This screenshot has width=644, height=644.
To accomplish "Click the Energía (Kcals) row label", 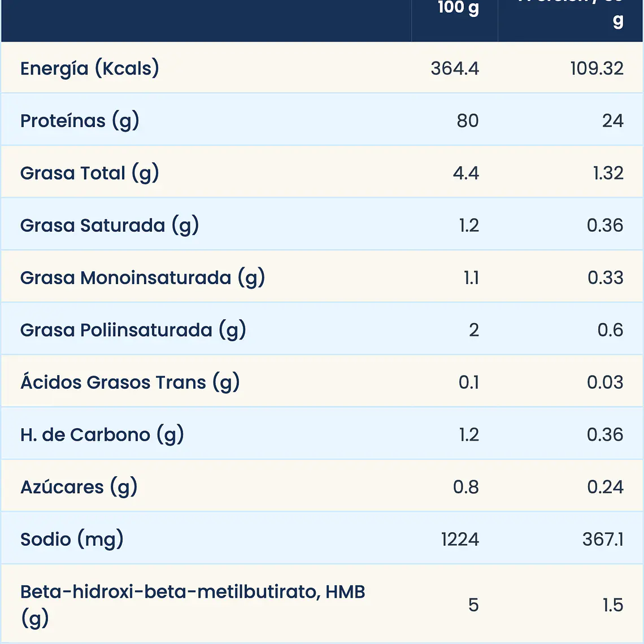I will [x=89, y=68].
